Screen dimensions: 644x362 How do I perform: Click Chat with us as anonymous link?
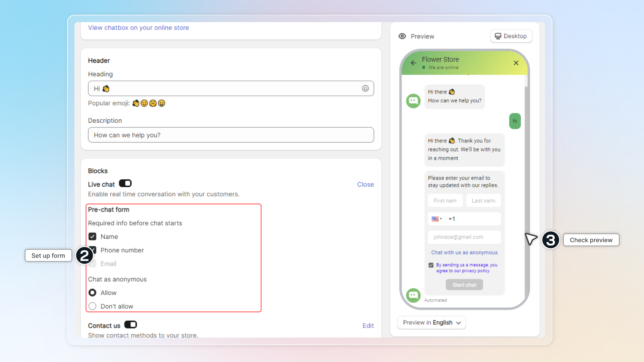click(464, 253)
